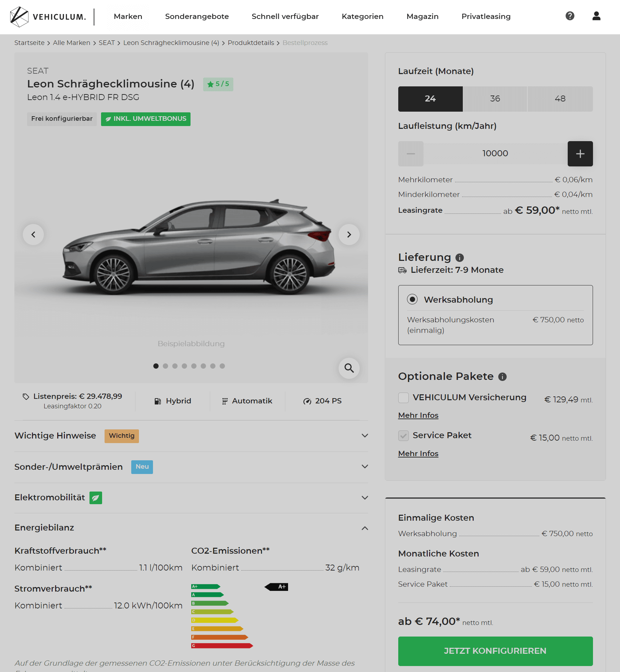Click the fuel pump Hybrid icon
620x672 pixels.
click(x=158, y=401)
